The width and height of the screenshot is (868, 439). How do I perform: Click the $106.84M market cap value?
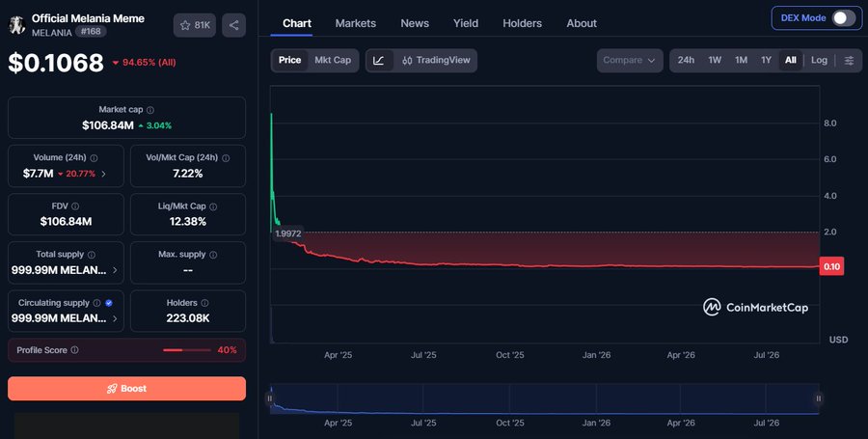click(x=108, y=125)
